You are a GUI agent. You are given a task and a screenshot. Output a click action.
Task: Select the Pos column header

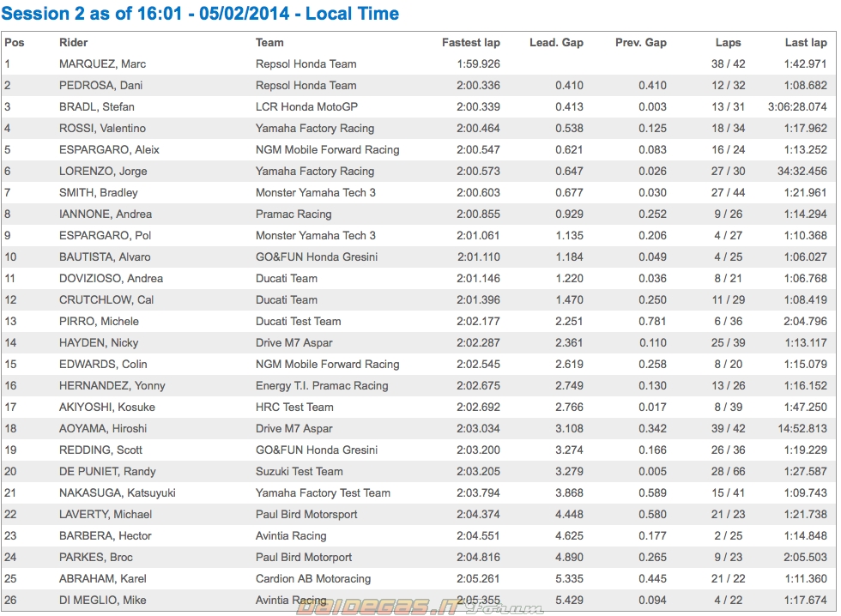click(15, 42)
